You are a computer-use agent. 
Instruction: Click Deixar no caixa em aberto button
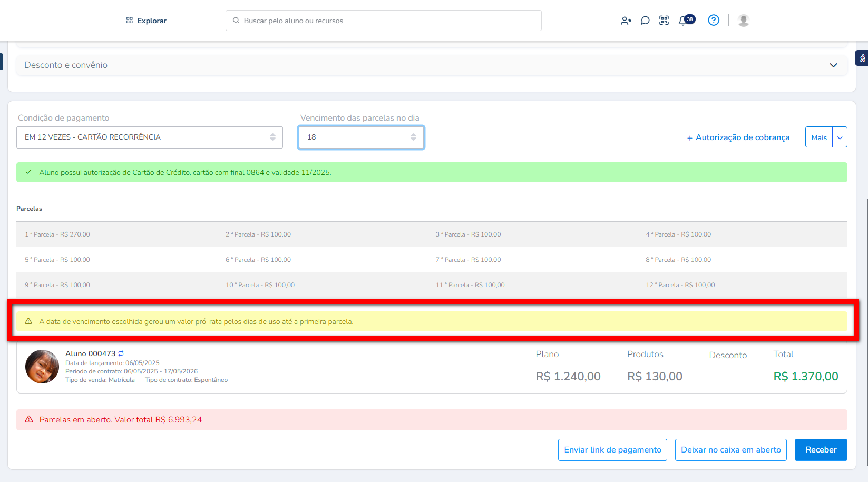tap(730, 450)
